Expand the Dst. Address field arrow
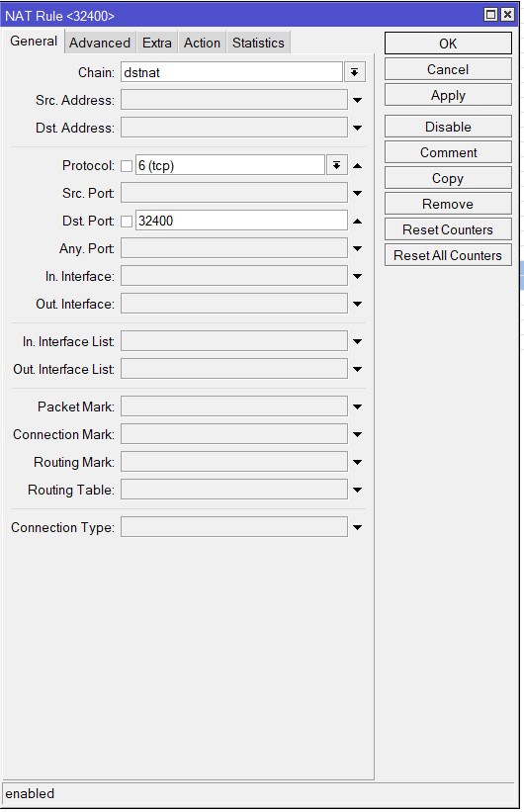 [x=357, y=128]
